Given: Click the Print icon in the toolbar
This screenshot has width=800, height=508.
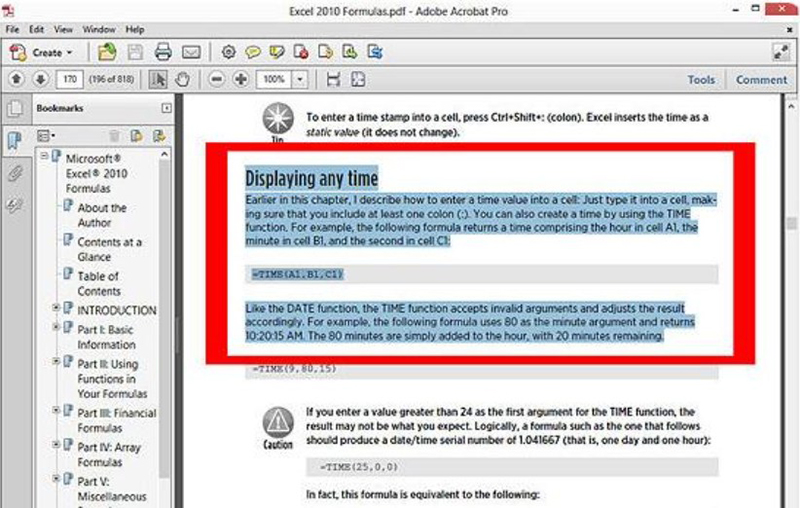Looking at the screenshot, I should tap(163, 52).
